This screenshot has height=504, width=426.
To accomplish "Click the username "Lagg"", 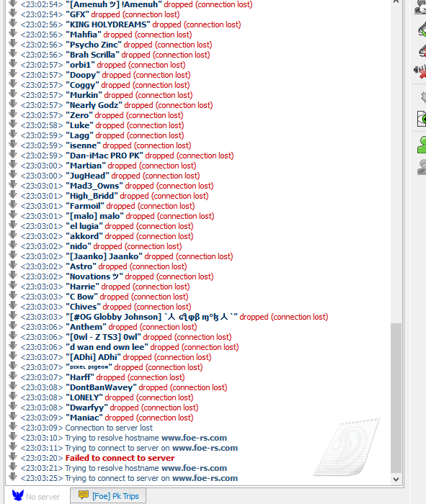I will [80, 135].
